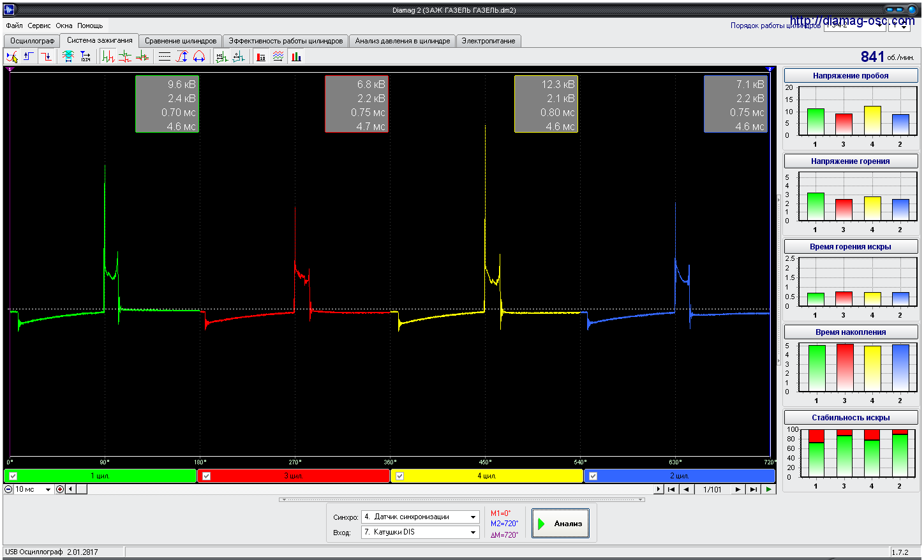Jump to first frame
924x560 pixels.
coord(671,489)
